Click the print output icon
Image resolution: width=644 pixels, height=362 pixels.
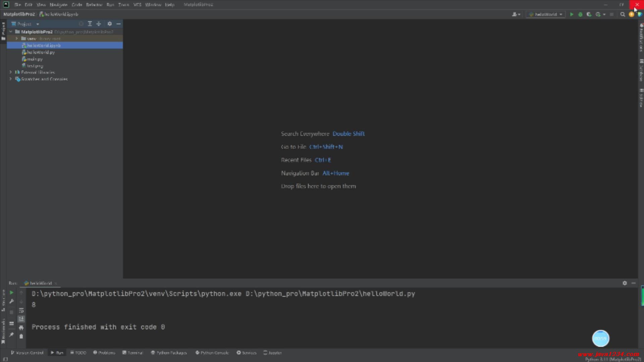tap(21, 327)
